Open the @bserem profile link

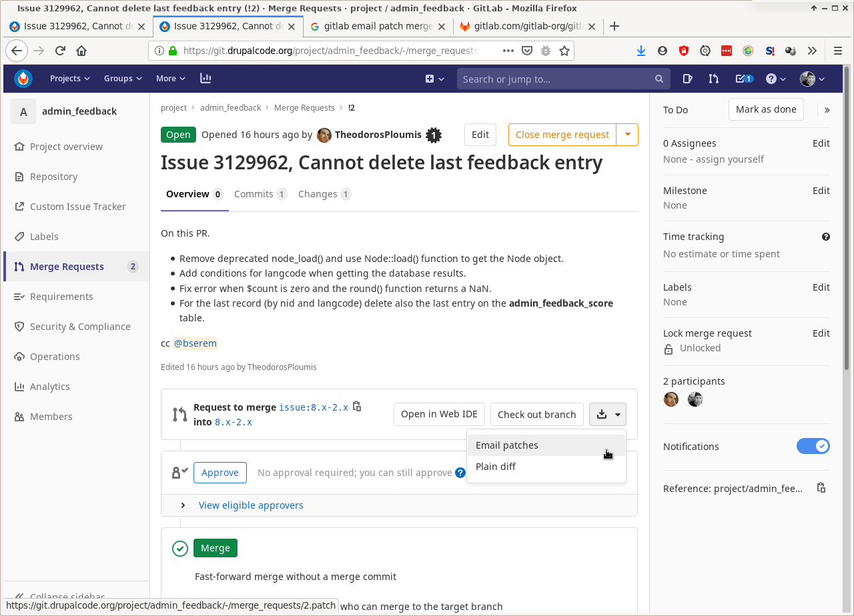(x=195, y=343)
